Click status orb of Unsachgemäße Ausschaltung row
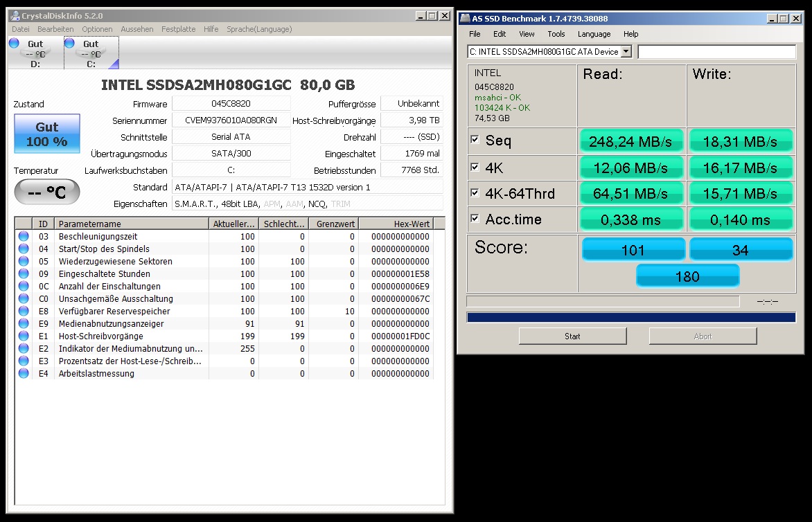 click(24, 298)
